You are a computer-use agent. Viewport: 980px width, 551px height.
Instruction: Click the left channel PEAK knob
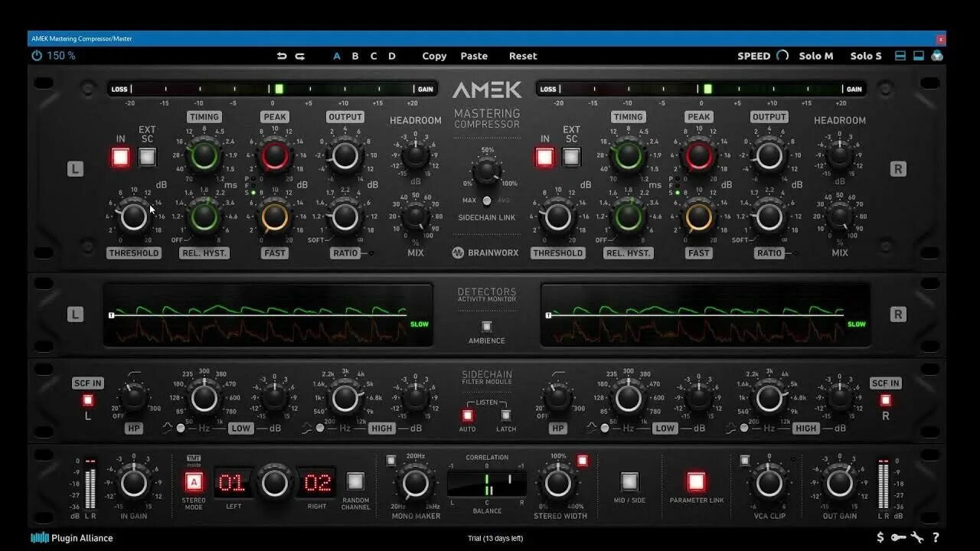275,156
